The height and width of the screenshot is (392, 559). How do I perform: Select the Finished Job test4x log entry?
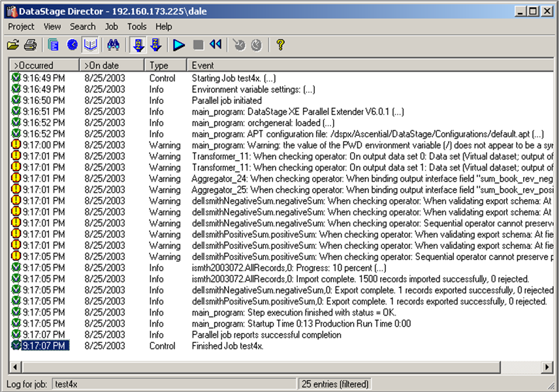[227, 346]
